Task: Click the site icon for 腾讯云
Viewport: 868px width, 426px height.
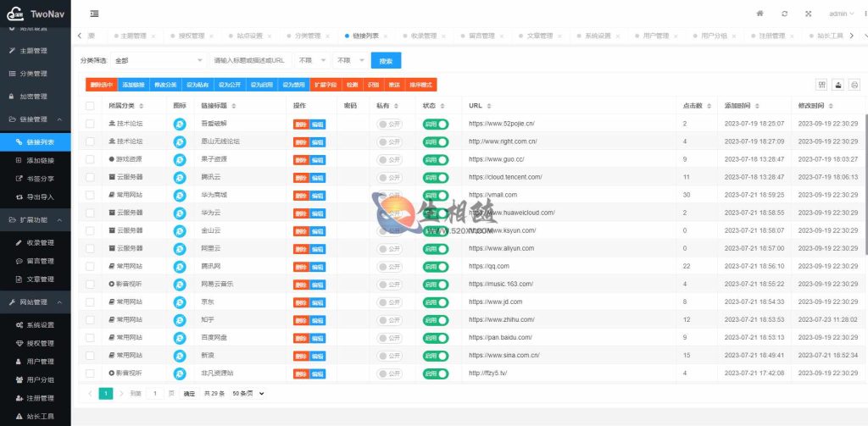Action: pos(180,178)
